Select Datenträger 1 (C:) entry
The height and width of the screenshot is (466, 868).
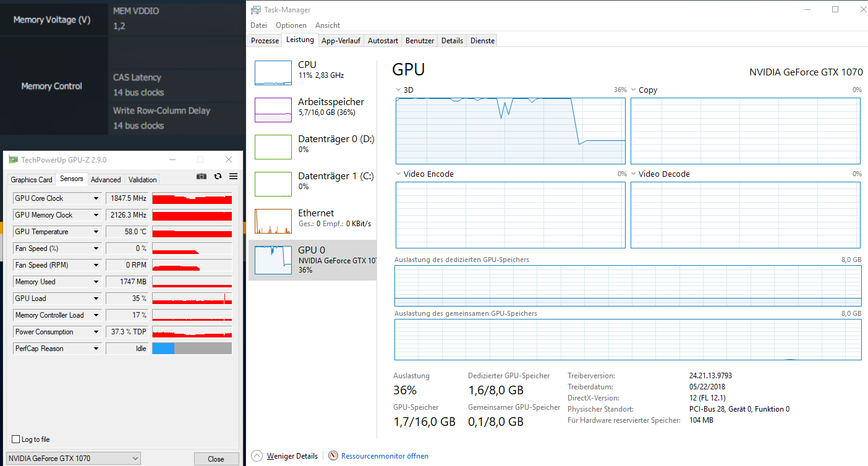tap(313, 184)
